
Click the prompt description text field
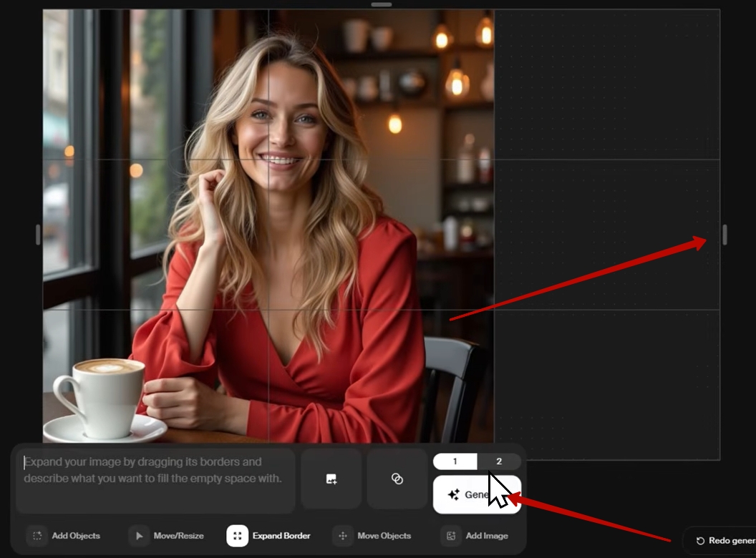pyautogui.click(x=155, y=479)
